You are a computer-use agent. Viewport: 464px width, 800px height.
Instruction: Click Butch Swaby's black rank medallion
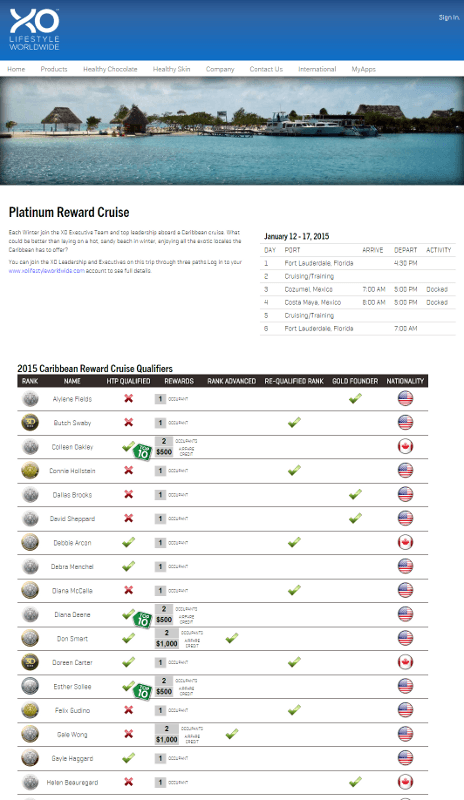pos(30,422)
